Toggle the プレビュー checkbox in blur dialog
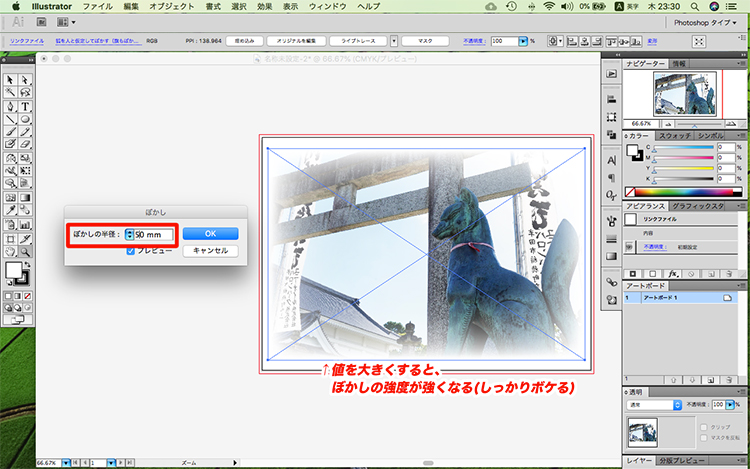This screenshot has height=469, width=750. click(x=131, y=251)
